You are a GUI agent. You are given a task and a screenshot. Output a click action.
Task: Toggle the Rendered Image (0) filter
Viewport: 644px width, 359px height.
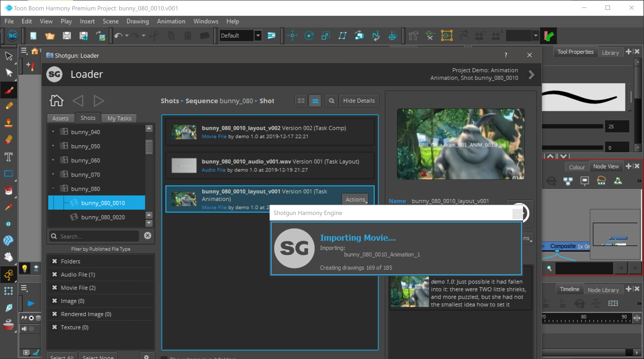(x=55, y=314)
